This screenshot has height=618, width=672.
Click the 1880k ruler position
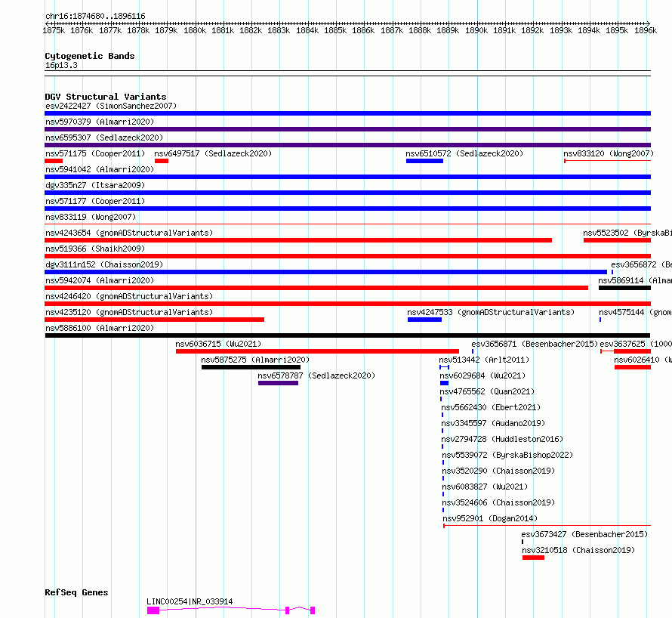click(x=195, y=30)
